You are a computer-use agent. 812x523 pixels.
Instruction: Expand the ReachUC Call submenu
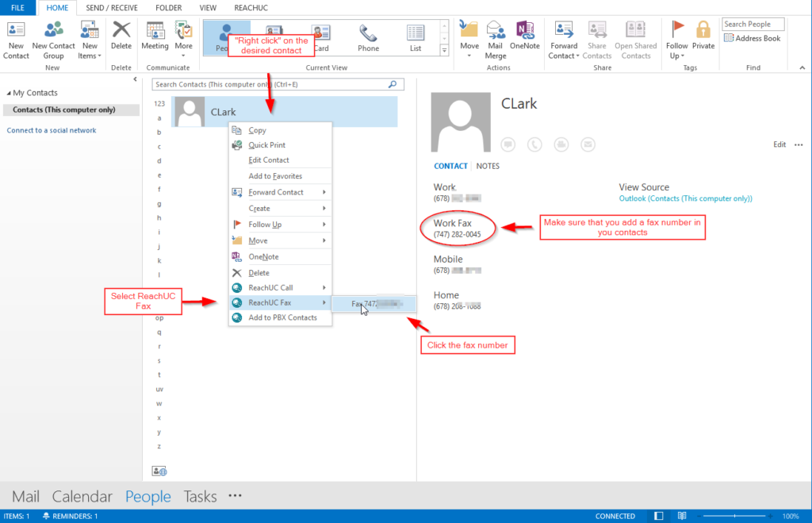(x=280, y=287)
